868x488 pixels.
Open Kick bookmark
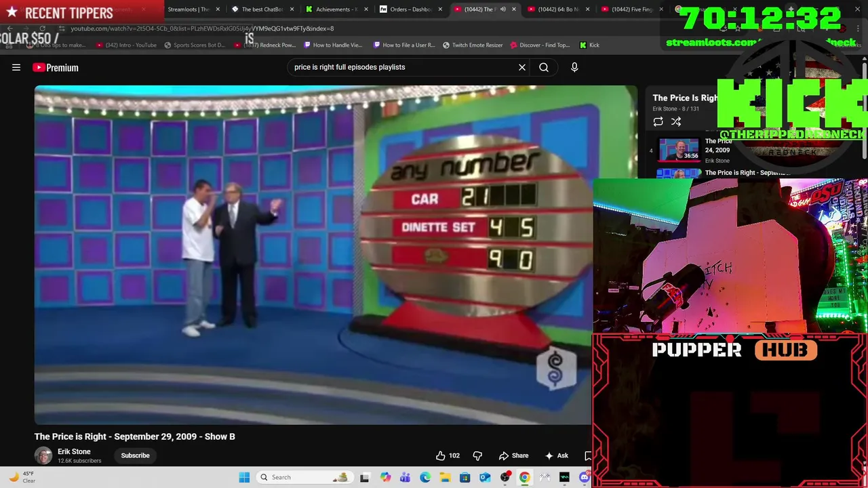click(590, 45)
